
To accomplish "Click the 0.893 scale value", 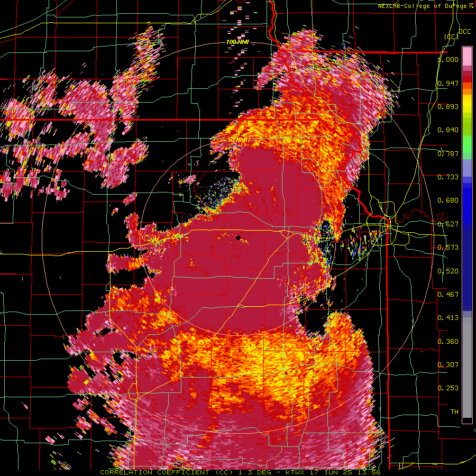I will coord(448,106).
